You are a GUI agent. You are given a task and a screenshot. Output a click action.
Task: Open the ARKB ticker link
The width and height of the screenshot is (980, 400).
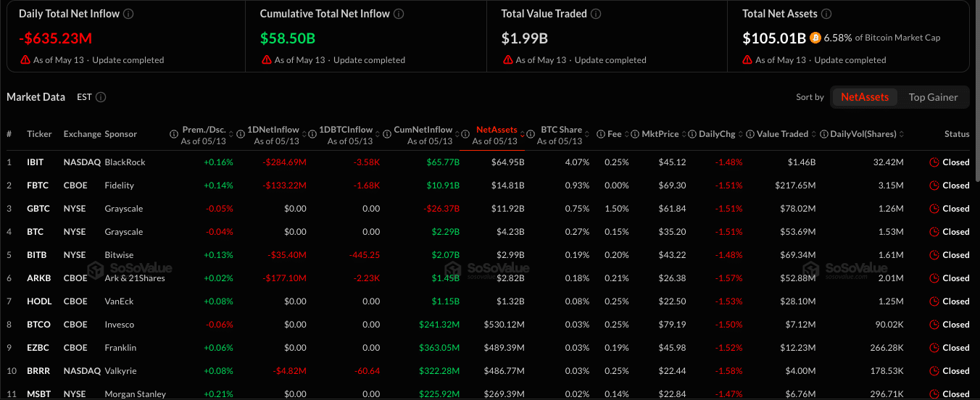[x=38, y=278]
